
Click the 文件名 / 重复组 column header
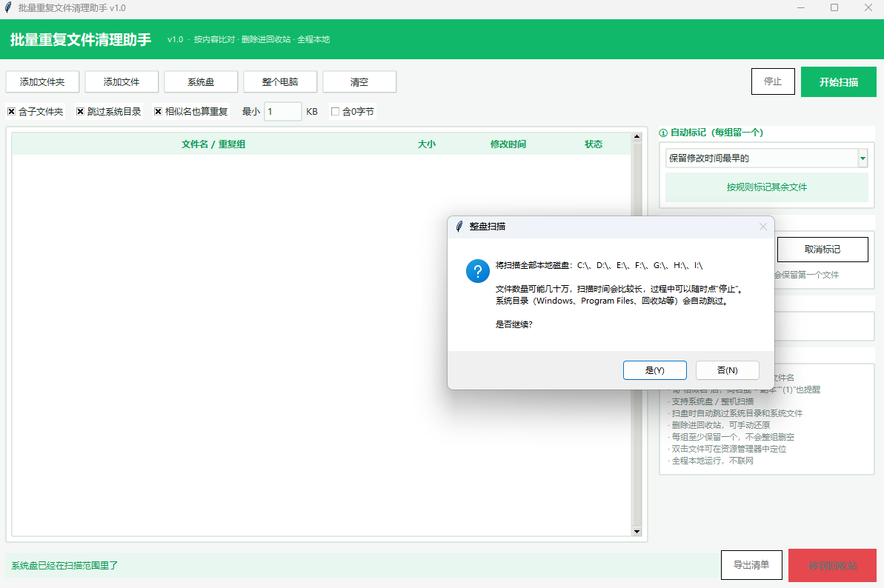213,144
